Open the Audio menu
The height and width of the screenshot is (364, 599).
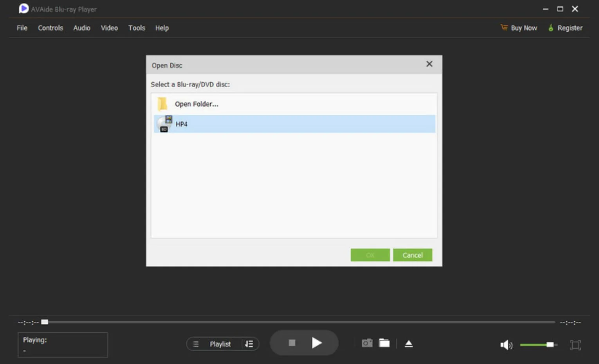[82, 28]
